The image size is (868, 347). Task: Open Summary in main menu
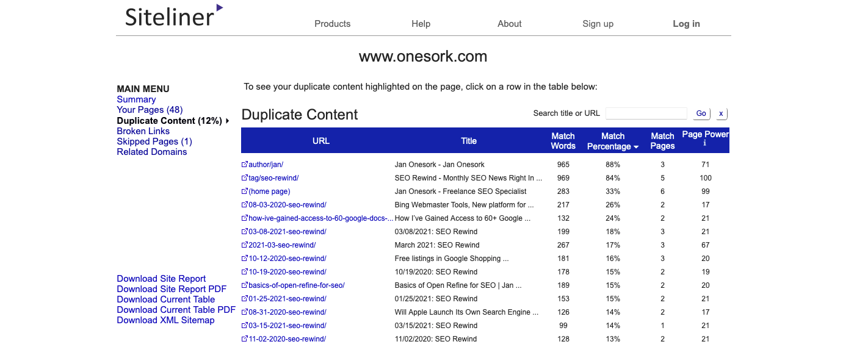tap(136, 99)
